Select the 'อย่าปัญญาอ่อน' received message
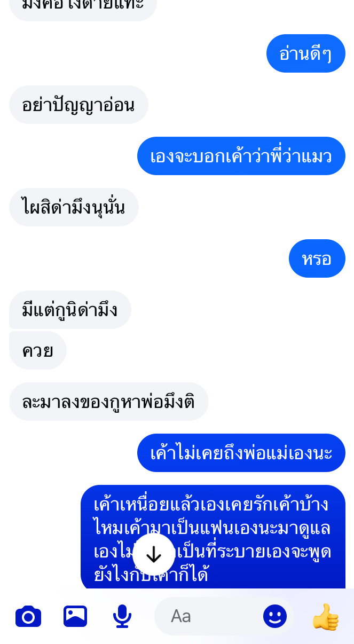This screenshot has height=644, width=354. pyautogui.click(x=78, y=105)
